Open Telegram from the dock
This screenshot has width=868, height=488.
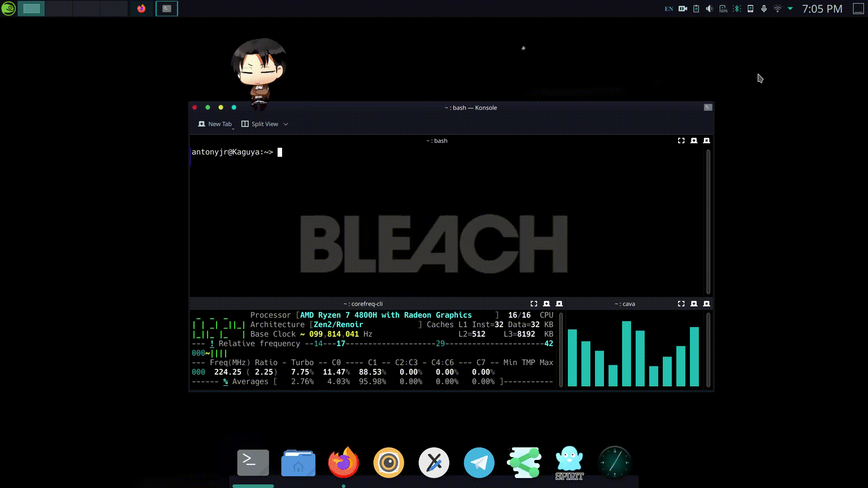click(479, 463)
